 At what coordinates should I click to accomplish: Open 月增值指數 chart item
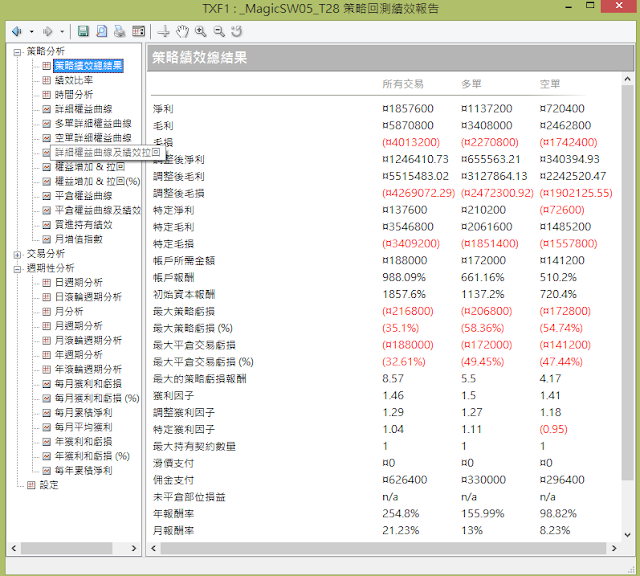(x=78, y=239)
